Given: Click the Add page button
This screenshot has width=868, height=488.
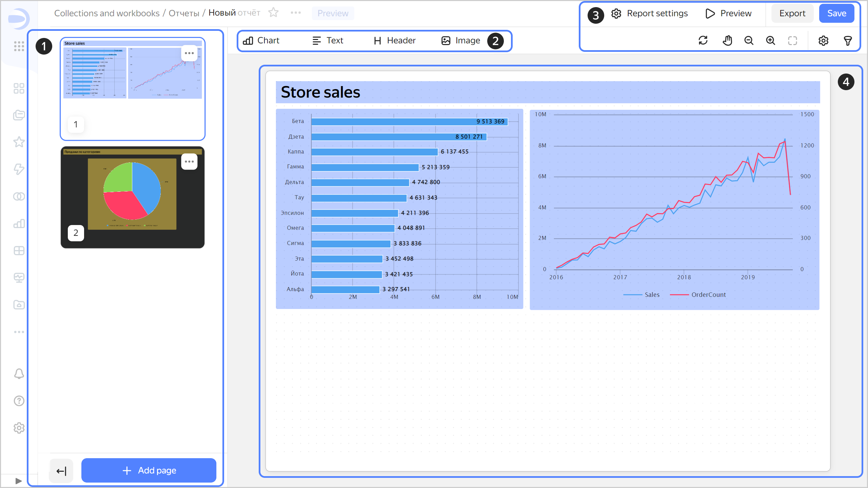Looking at the screenshot, I should 149,470.
